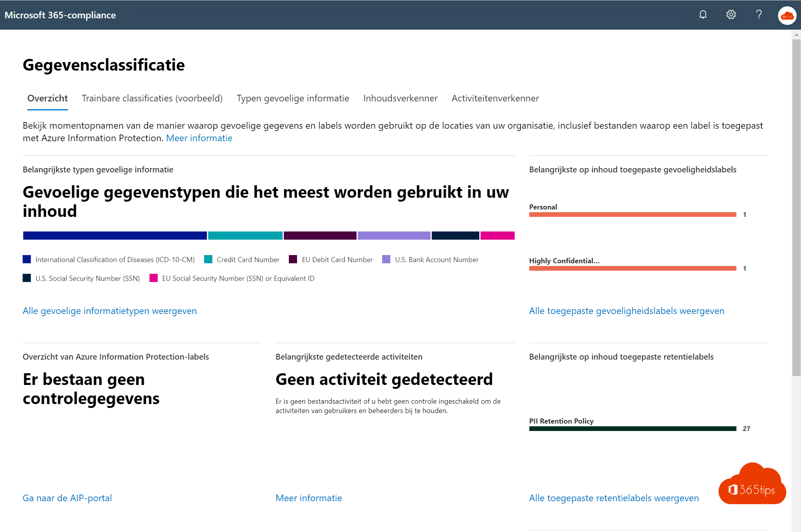Click Belangrijkste op inhoud toegepaste gevoeligheidslabels title
Viewport: 801px width, 532px height.
(x=633, y=170)
